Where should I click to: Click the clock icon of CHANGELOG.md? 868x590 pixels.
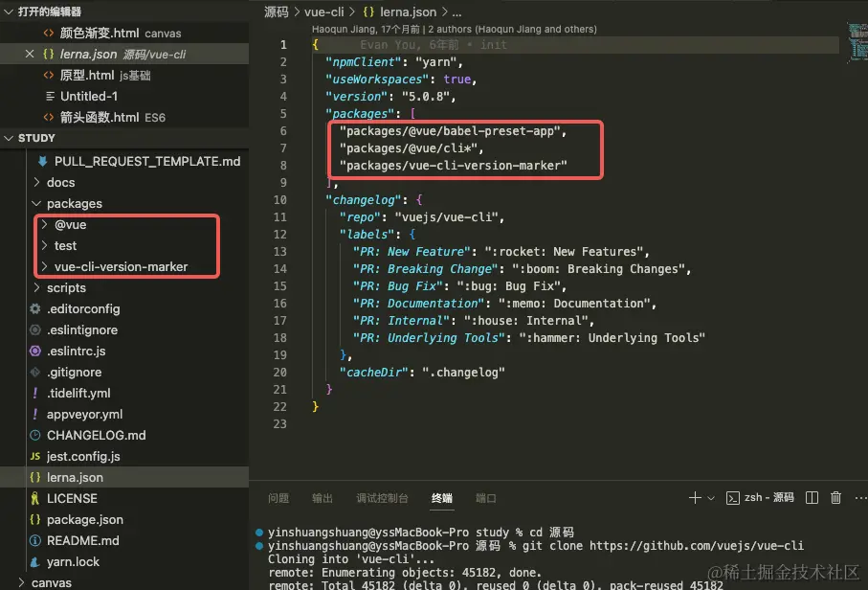[x=34, y=435]
